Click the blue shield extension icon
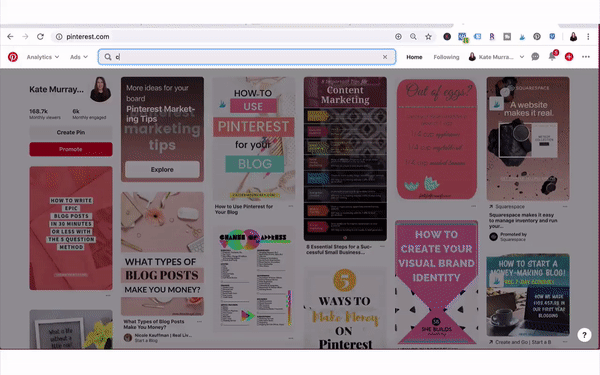The width and height of the screenshot is (600, 375). point(552,37)
